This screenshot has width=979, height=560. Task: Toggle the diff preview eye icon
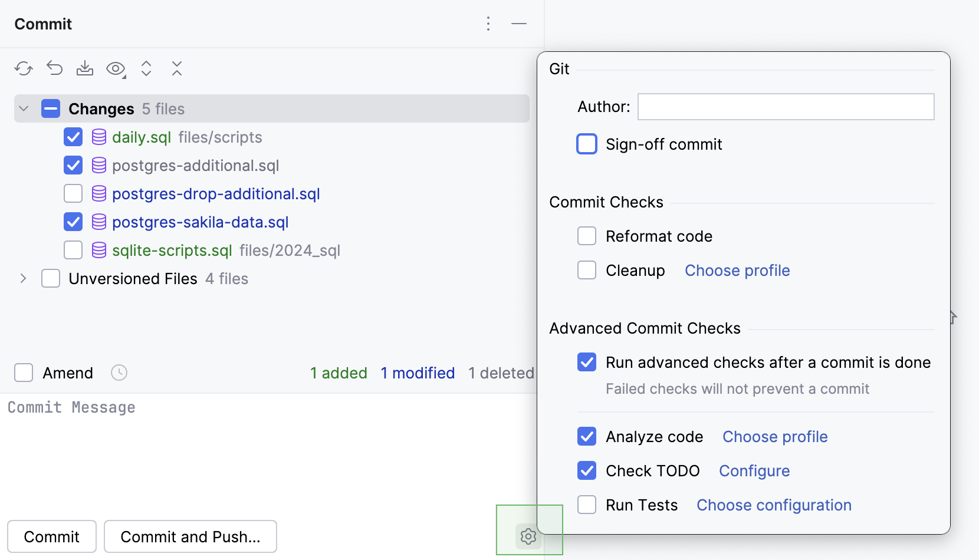(x=116, y=68)
